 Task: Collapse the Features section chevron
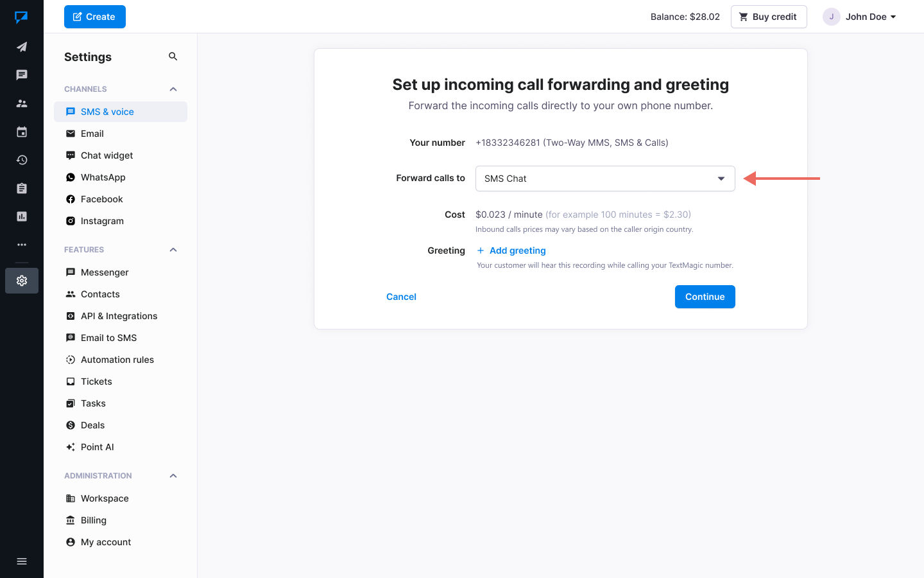(x=173, y=250)
